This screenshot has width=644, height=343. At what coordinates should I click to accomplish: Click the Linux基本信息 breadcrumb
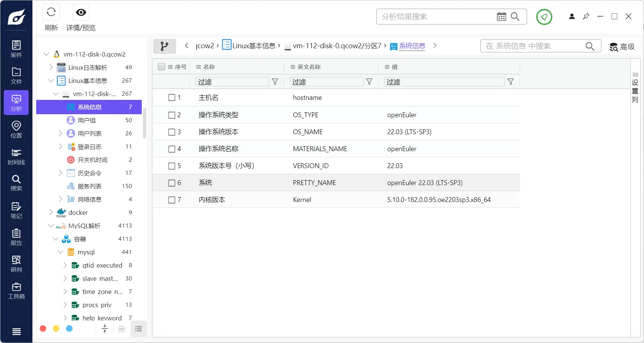tap(249, 46)
